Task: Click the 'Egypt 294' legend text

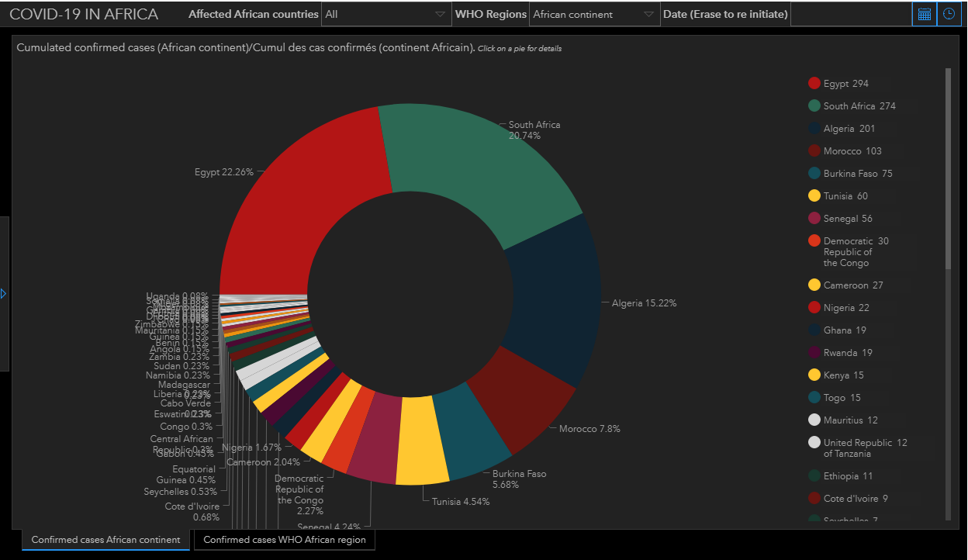Action: 846,84
